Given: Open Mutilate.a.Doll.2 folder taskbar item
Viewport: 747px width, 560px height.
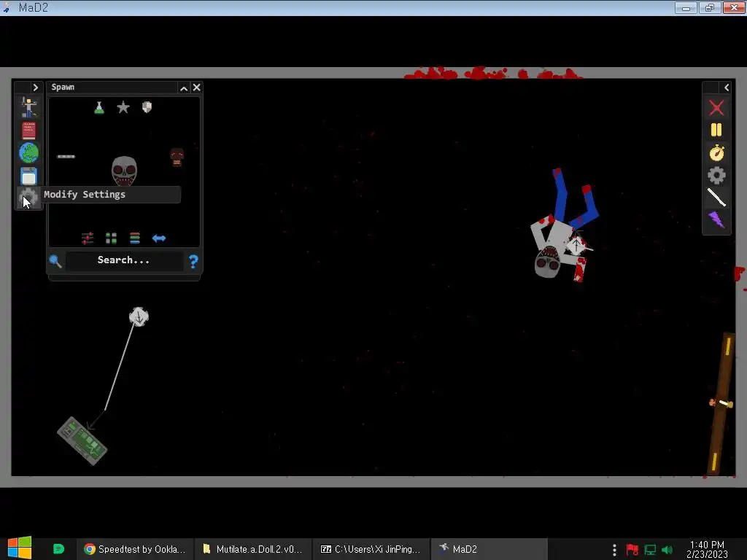Looking at the screenshot, I should [x=253, y=549].
